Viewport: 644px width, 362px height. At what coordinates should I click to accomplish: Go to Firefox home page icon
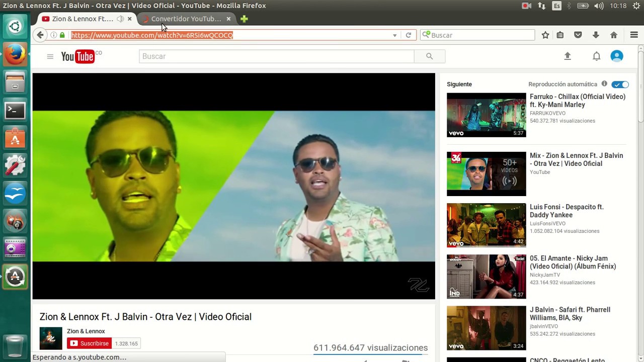coord(614,35)
